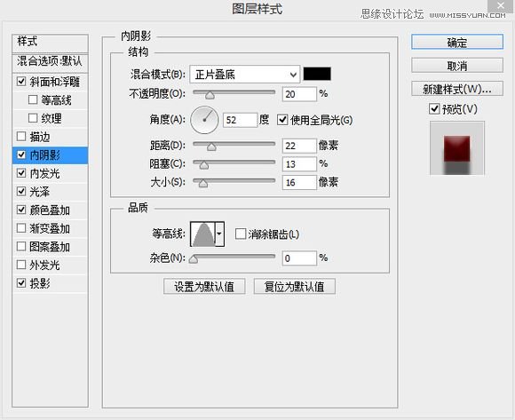This screenshot has height=420, width=515.
Task: Toggle the 内发光 checkbox
Action: (x=21, y=173)
